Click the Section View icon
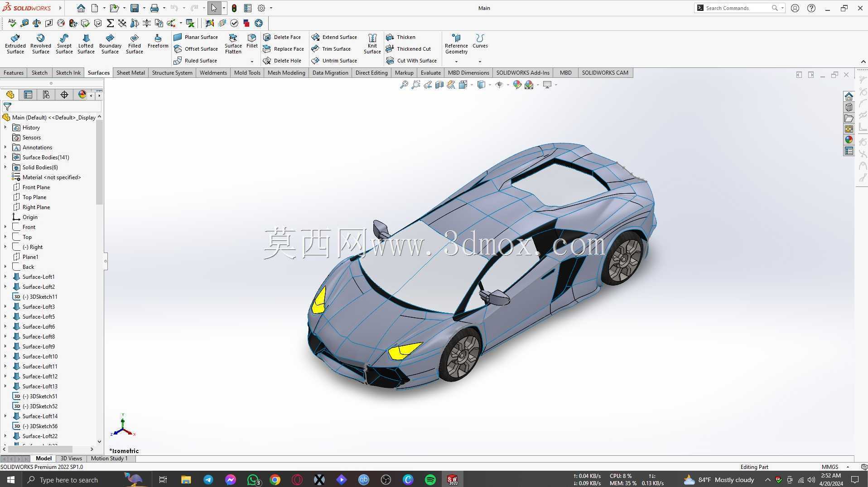Viewport: 868px width, 487px height. [x=439, y=85]
